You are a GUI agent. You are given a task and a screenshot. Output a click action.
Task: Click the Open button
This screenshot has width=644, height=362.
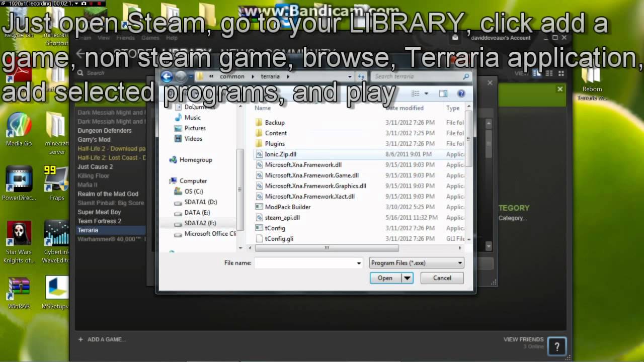[x=385, y=278]
